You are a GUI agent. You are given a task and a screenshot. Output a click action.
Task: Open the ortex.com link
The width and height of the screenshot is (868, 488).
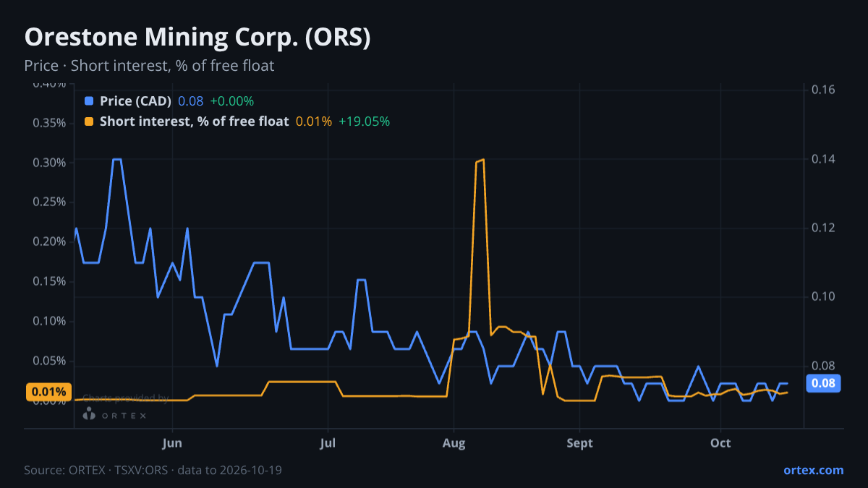pos(813,470)
